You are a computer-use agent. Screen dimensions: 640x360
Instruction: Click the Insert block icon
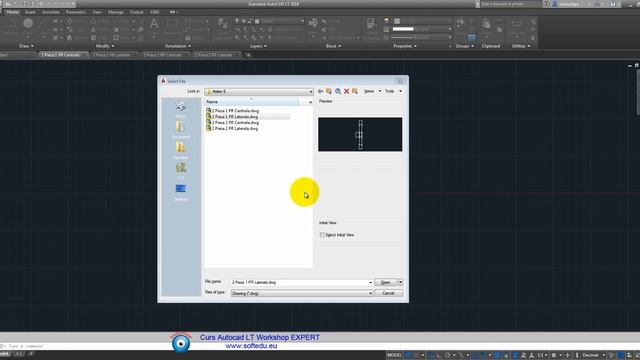click(x=313, y=23)
